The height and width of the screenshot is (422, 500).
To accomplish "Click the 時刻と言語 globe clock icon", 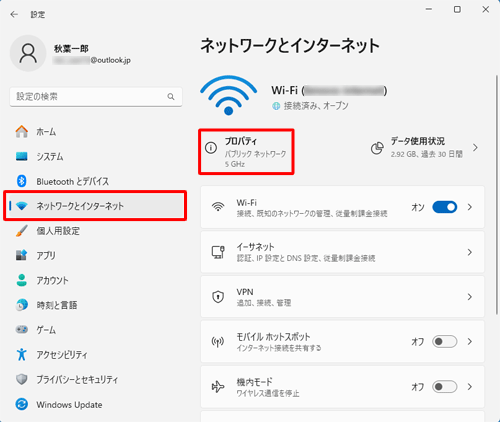I will [22, 305].
